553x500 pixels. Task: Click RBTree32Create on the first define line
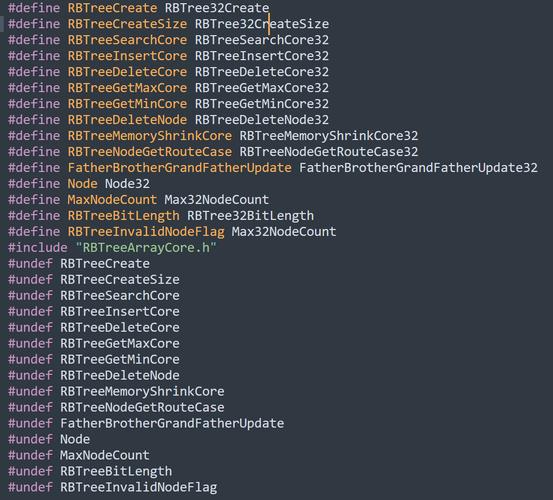pos(217,8)
